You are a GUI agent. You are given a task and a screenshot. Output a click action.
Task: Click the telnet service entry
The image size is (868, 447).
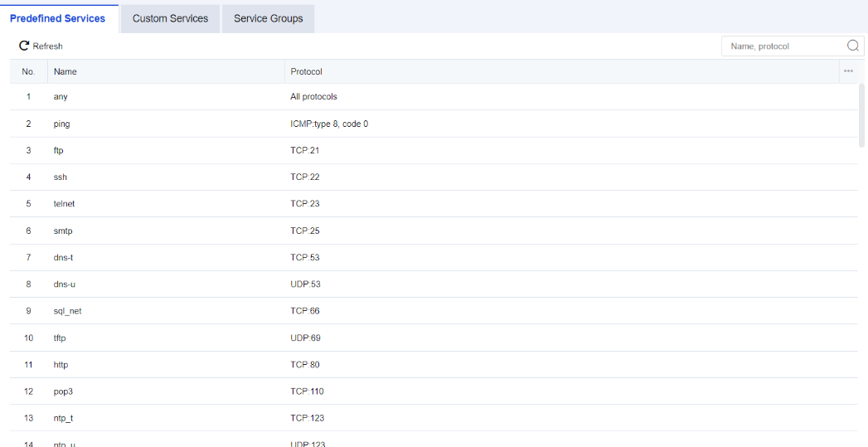click(x=64, y=204)
